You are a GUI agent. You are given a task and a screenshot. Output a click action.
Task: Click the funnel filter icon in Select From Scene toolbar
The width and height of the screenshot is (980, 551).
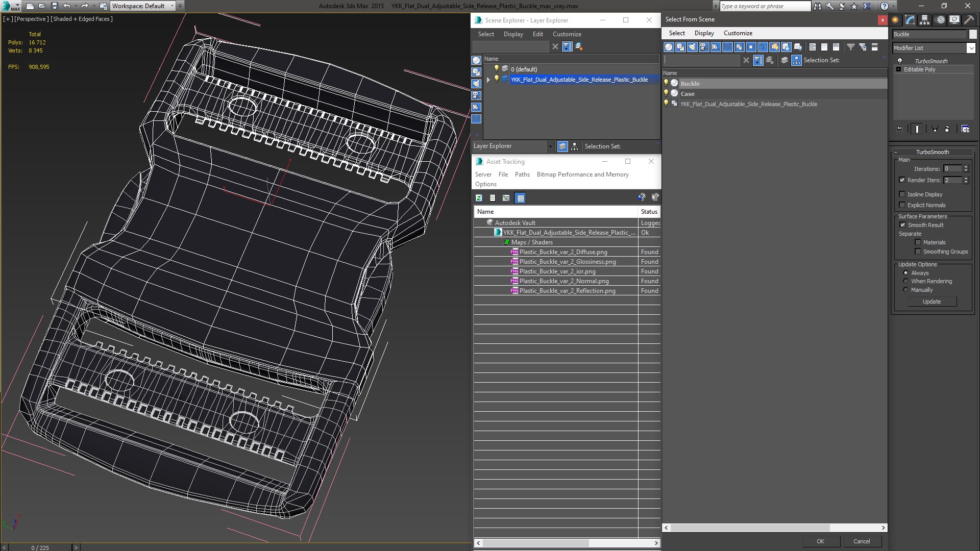(851, 47)
